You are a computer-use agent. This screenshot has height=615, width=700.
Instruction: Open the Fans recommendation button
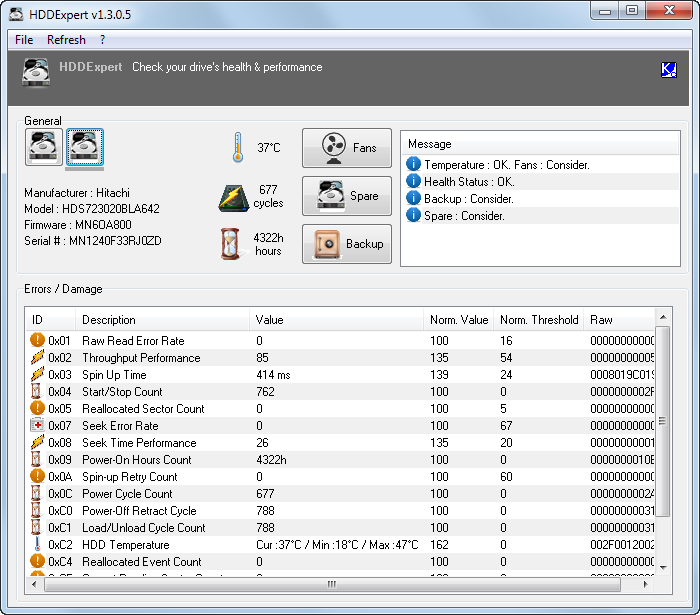click(x=347, y=148)
